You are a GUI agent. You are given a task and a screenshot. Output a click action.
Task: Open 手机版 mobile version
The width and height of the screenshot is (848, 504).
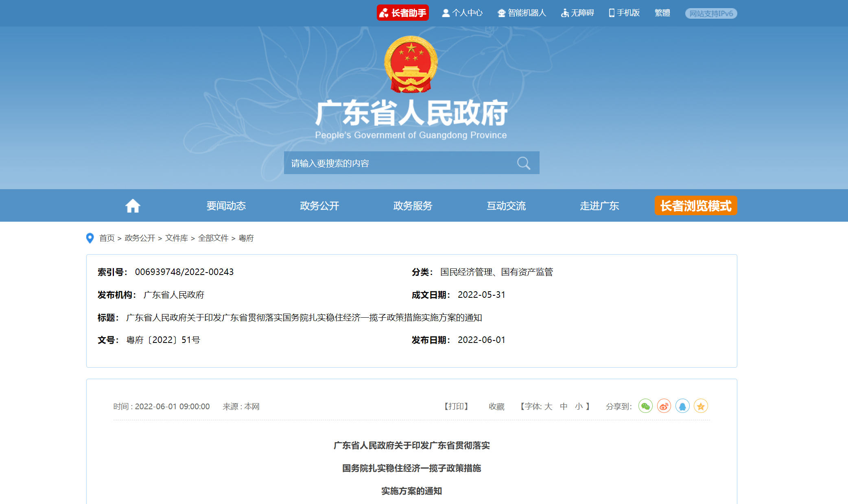click(624, 13)
